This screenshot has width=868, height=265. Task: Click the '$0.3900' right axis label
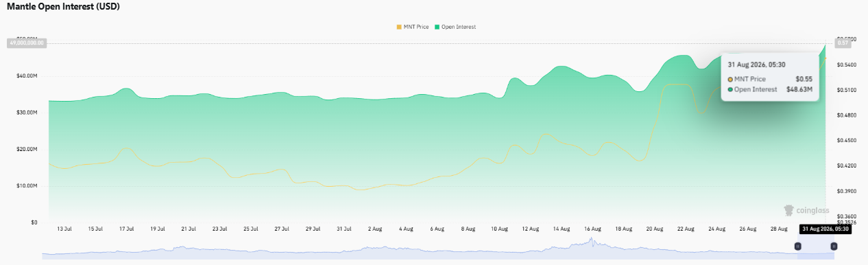[846, 192]
